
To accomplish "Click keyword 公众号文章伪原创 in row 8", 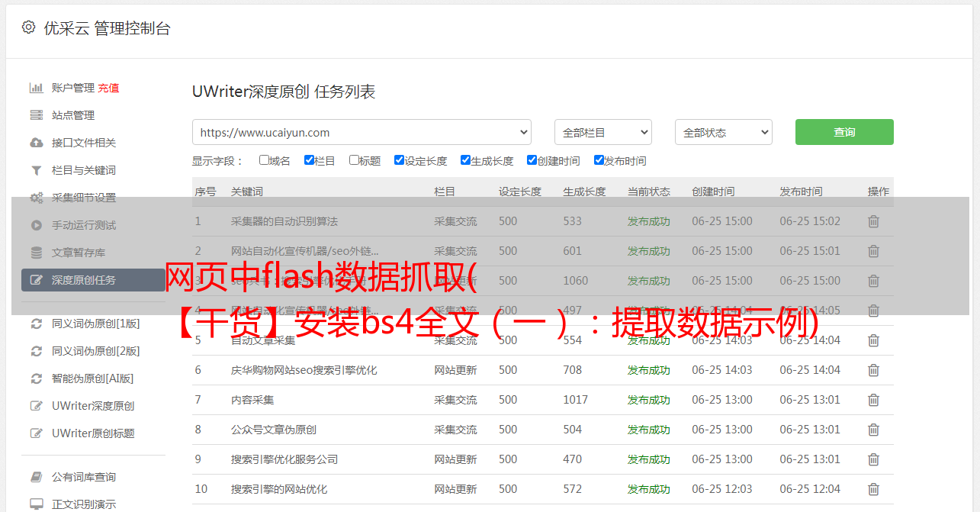I will (274, 430).
